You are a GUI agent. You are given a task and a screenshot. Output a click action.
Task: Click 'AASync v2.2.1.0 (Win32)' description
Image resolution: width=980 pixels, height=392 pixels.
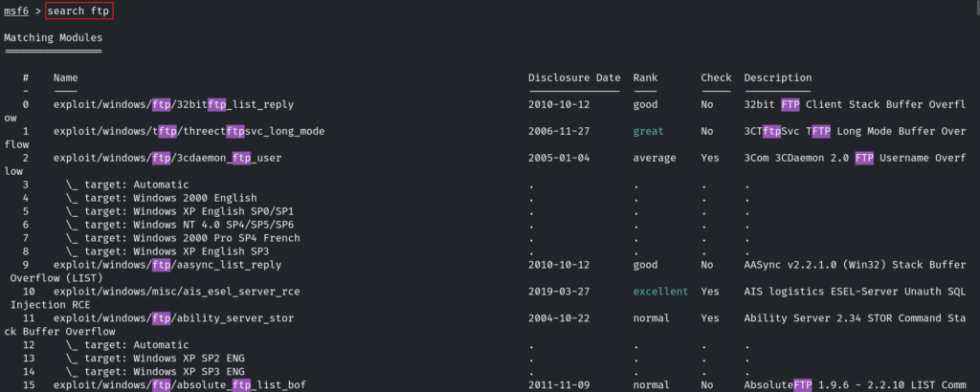coord(817,265)
